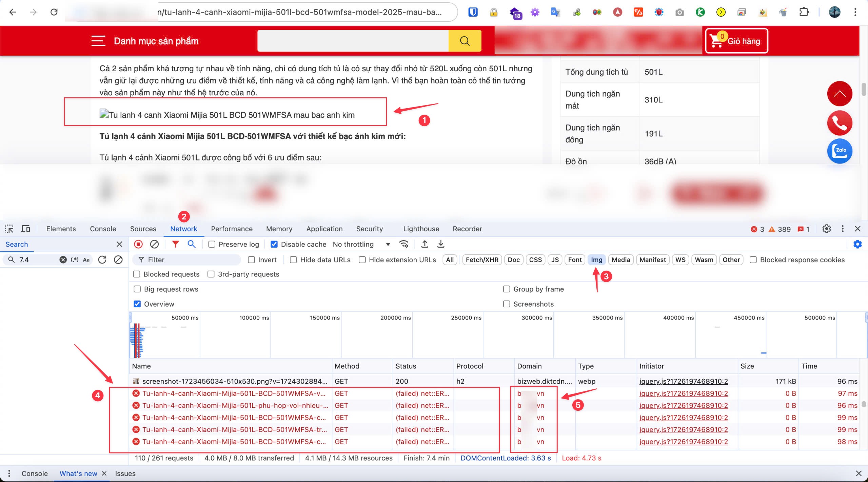Click the Filter input field
Screen dimensions: 868x482
click(x=186, y=260)
